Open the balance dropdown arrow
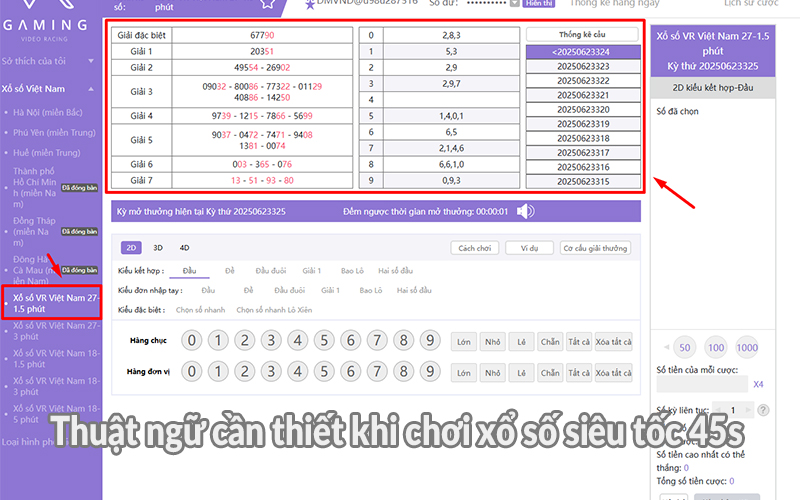 tap(514, 4)
